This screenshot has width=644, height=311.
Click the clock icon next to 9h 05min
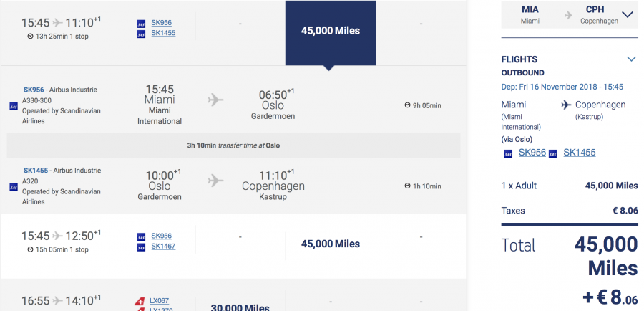tap(407, 105)
